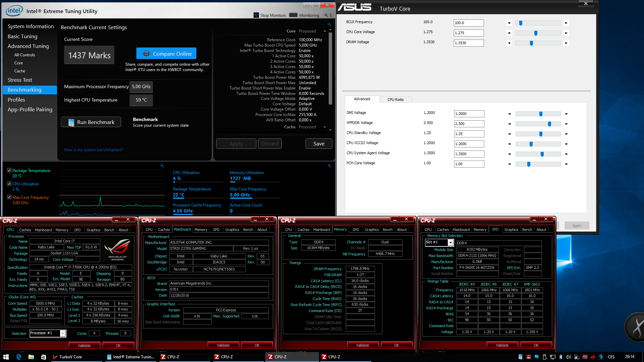The width and height of the screenshot is (644, 362).
Task: Collapse the Core Proposed section chevron
Action: [325, 31]
